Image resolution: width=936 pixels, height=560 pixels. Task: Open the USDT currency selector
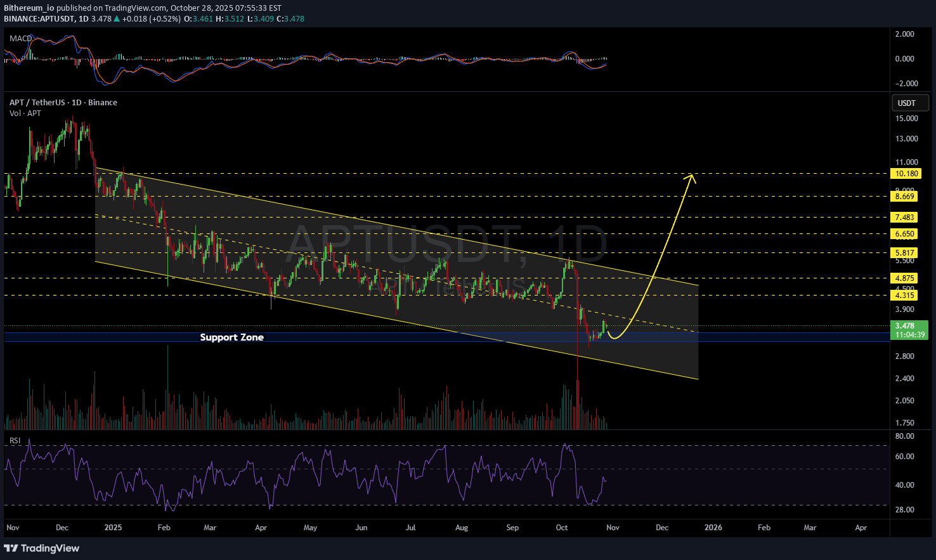910,103
